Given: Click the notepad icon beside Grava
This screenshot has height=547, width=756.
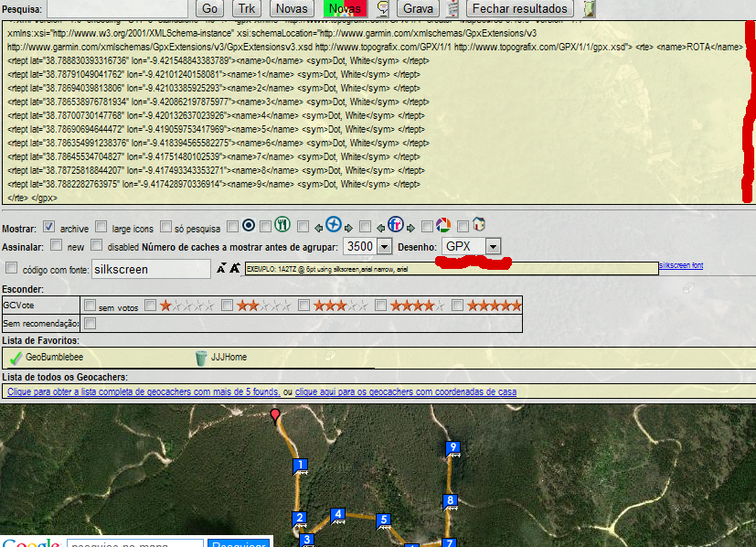Looking at the screenshot, I should [453, 8].
